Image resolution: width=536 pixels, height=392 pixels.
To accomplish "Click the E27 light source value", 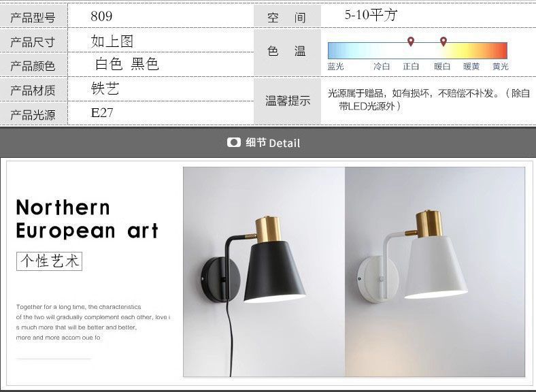I will click(102, 112).
